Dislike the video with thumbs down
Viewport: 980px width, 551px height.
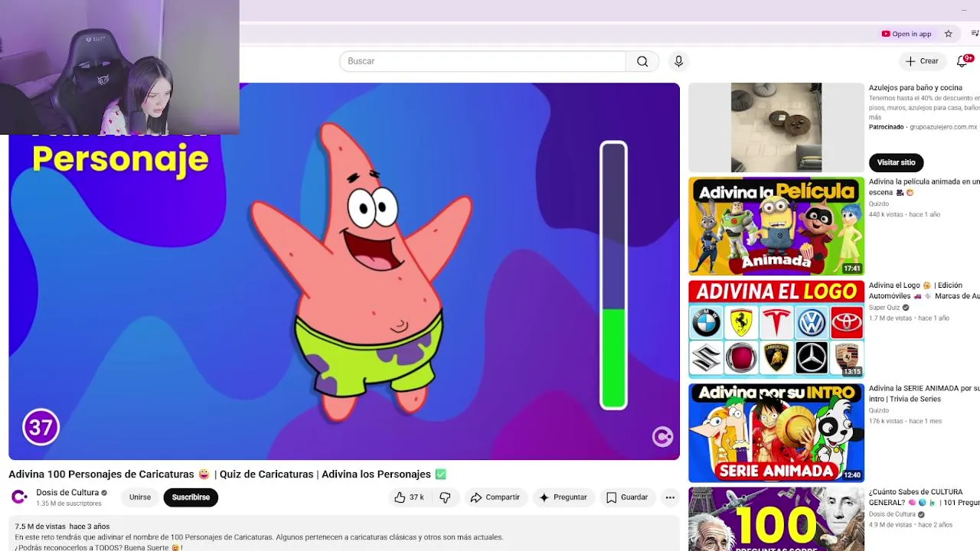click(446, 497)
